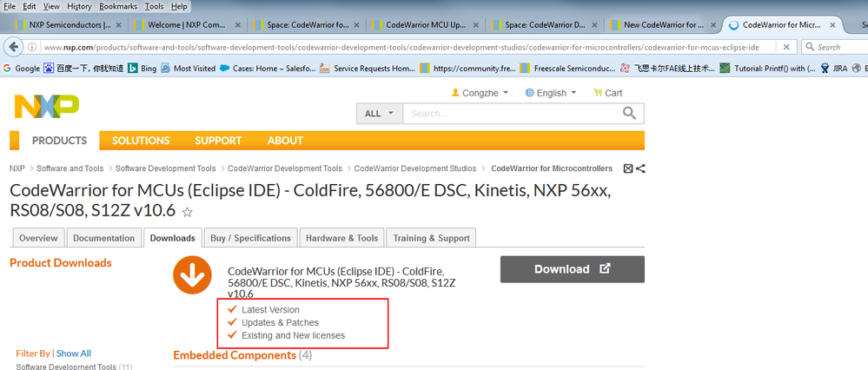Open the Cases: Home Salesforce bookmark
This screenshot has width=868, height=370.
point(268,69)
